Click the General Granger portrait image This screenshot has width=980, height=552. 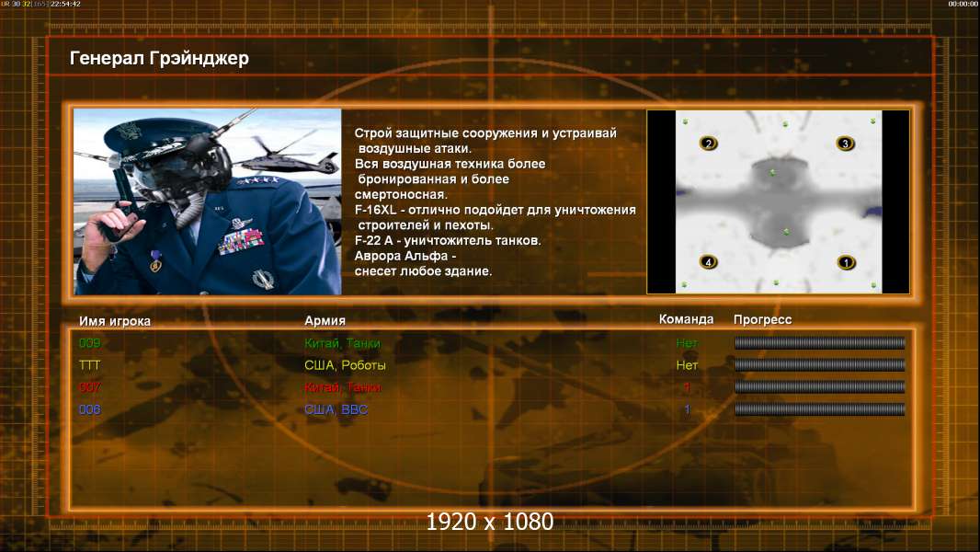pos(208,201)
